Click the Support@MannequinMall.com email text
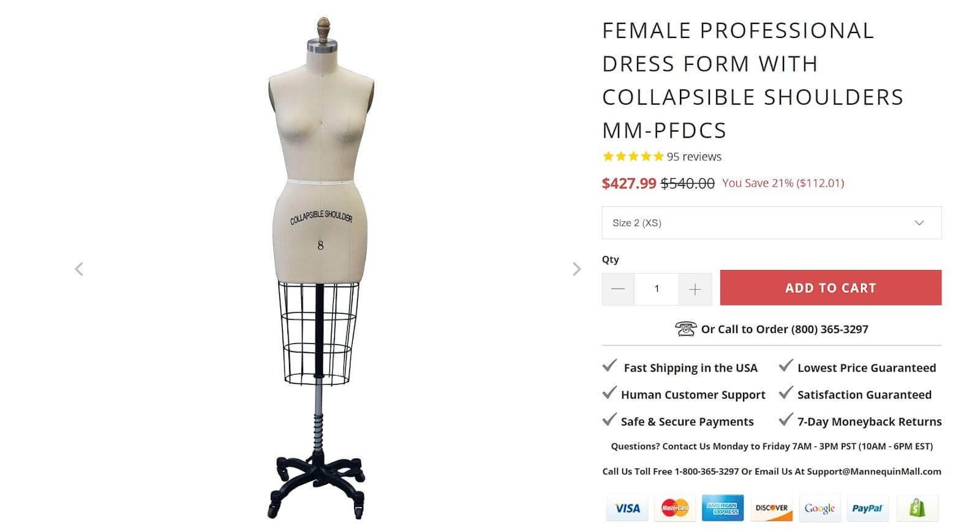The height and width of the screenshot is (529, 980). [x=873, y=471]
